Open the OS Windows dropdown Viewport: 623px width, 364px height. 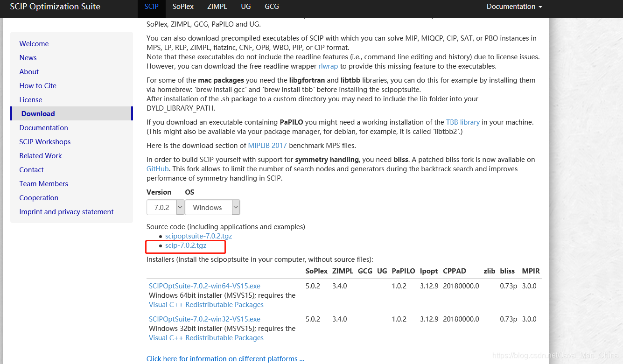[x=213, y=207]
